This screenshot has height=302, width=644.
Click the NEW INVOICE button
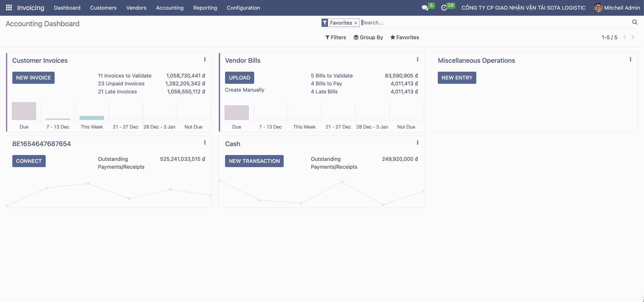pos(33,78)
